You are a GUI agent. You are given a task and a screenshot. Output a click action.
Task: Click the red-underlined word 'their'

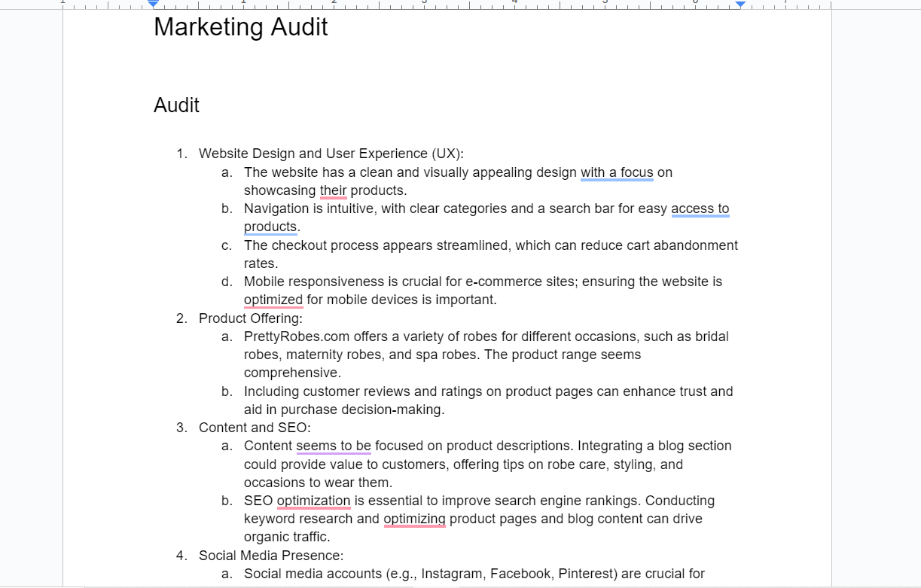click(334, 190)
